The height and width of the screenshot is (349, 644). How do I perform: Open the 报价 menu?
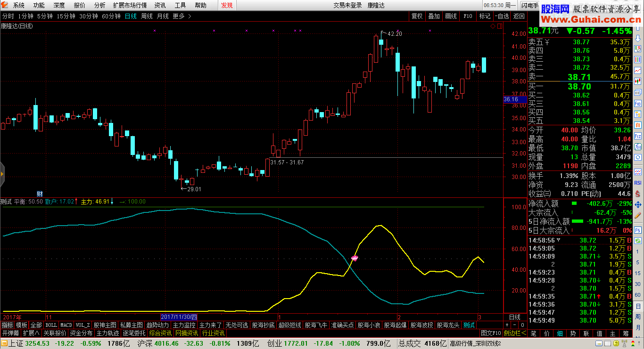[x=80, y=6]
